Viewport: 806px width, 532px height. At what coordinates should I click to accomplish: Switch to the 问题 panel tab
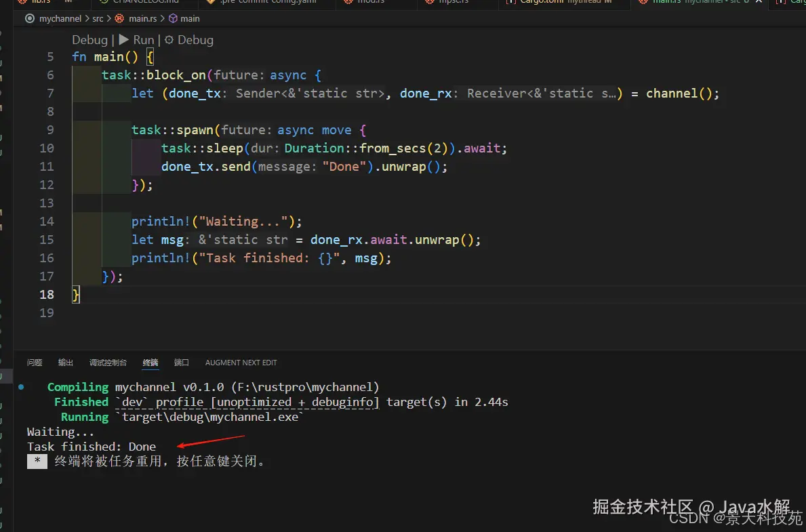tap(35, 363)
